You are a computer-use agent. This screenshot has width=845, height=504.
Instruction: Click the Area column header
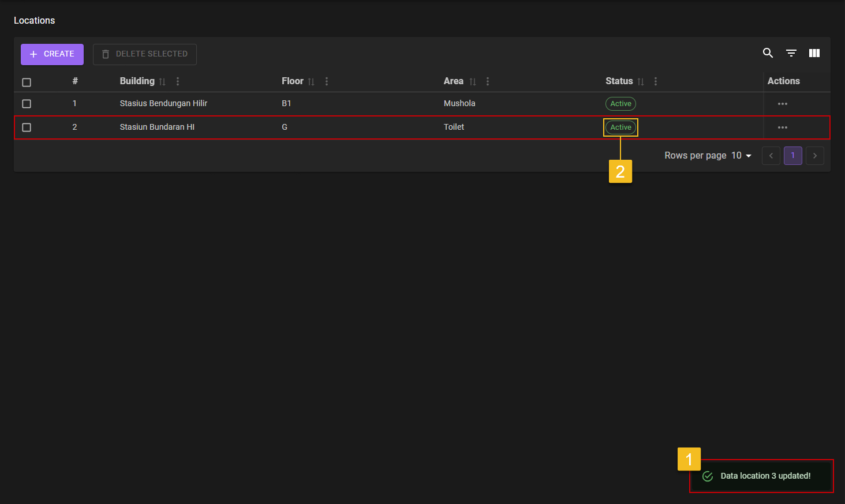pos(454,81)
